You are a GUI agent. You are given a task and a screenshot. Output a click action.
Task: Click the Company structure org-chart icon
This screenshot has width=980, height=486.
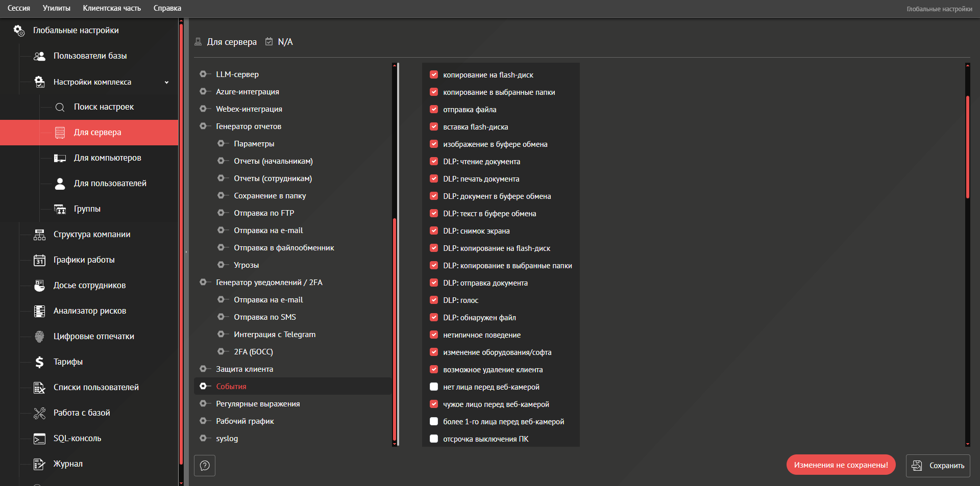click(39, 235)
